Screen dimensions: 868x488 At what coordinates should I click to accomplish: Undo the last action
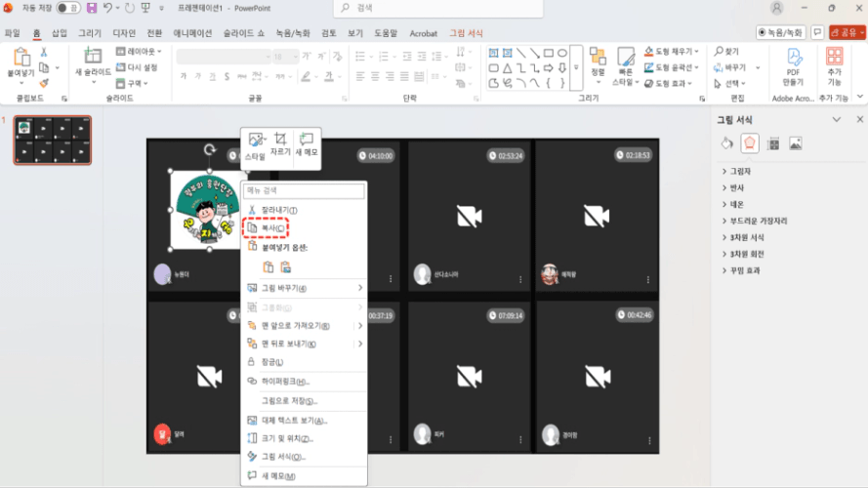point(107,8)
